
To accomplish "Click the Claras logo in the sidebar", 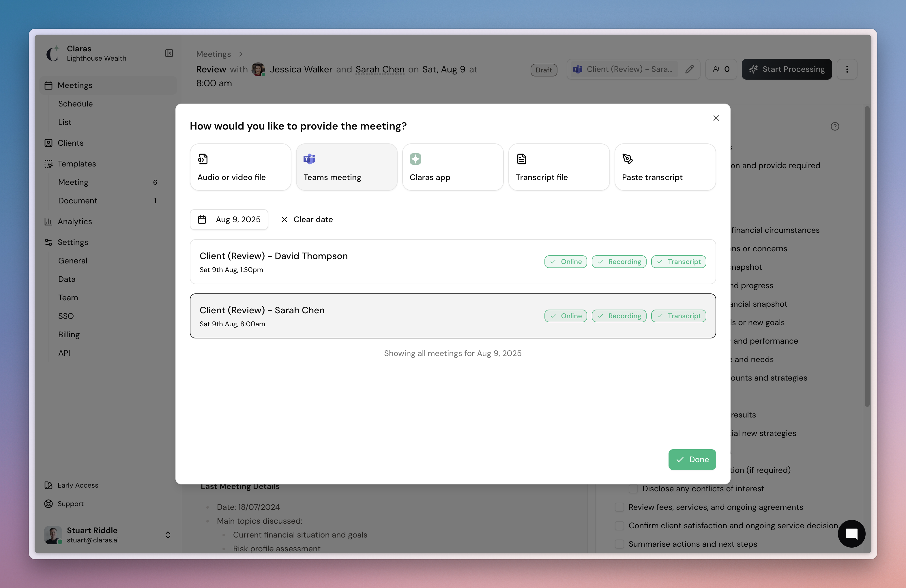I will pyautogui.click(x=53, y=53).
